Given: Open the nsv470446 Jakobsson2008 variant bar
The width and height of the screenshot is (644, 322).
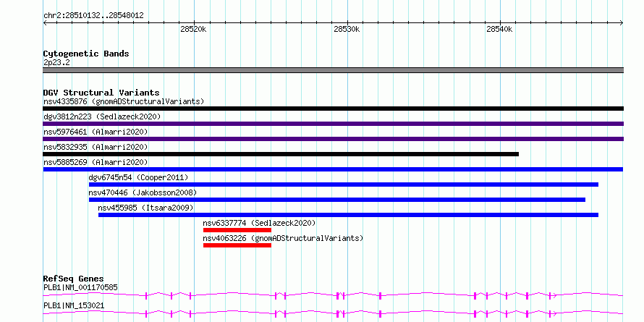Looking at the screenshot, I should tap(337, 200).
